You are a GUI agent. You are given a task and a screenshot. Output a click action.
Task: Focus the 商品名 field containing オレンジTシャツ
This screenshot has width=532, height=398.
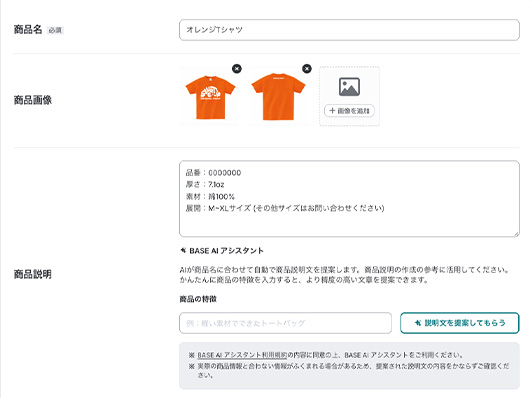click(x=349, y=30)
